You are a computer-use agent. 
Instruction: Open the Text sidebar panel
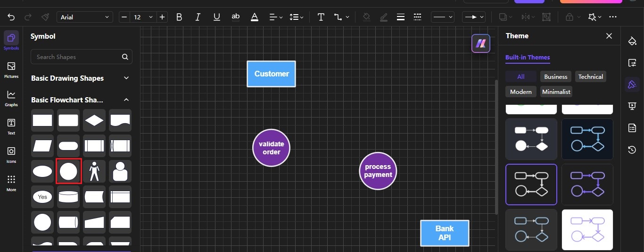pos(11,126)
